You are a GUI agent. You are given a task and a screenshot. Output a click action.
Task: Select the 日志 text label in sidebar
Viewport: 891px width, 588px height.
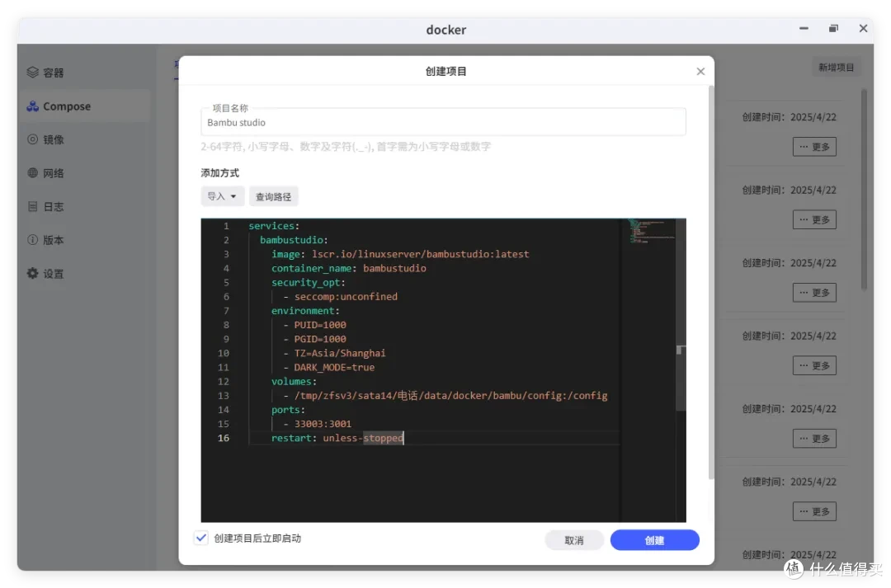[x=54, y=207]
